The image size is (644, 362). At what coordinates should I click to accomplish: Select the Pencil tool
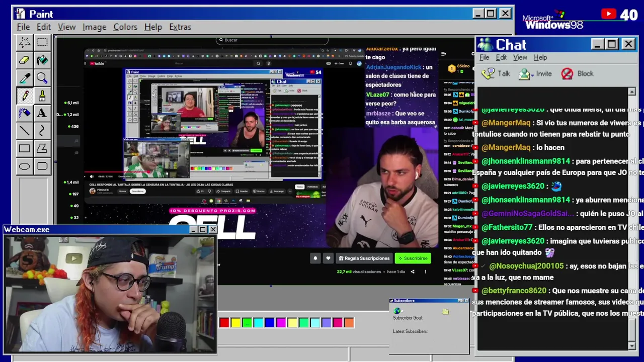[x=24, y=95]
